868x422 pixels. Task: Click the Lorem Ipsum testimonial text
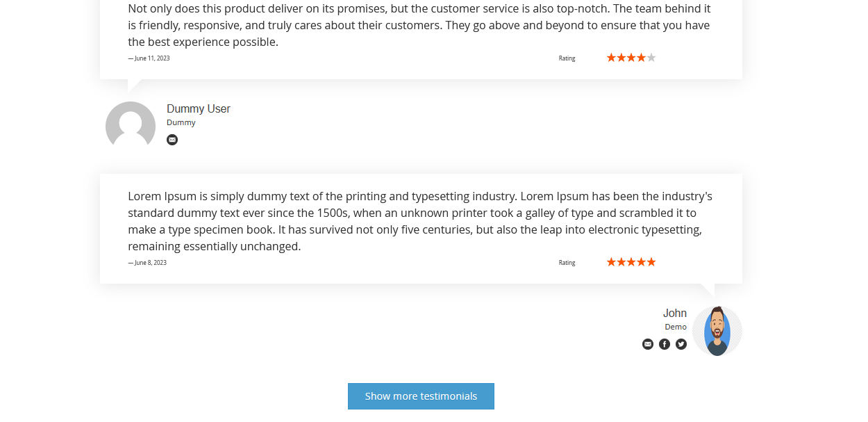pos(419,221)
